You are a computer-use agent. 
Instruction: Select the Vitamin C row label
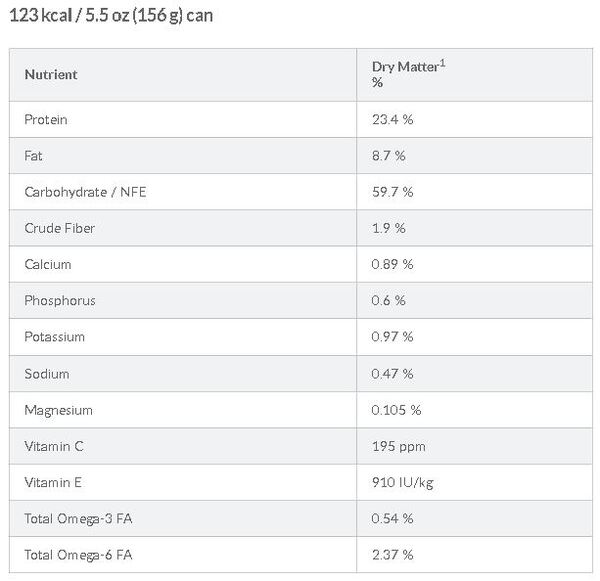52,446
